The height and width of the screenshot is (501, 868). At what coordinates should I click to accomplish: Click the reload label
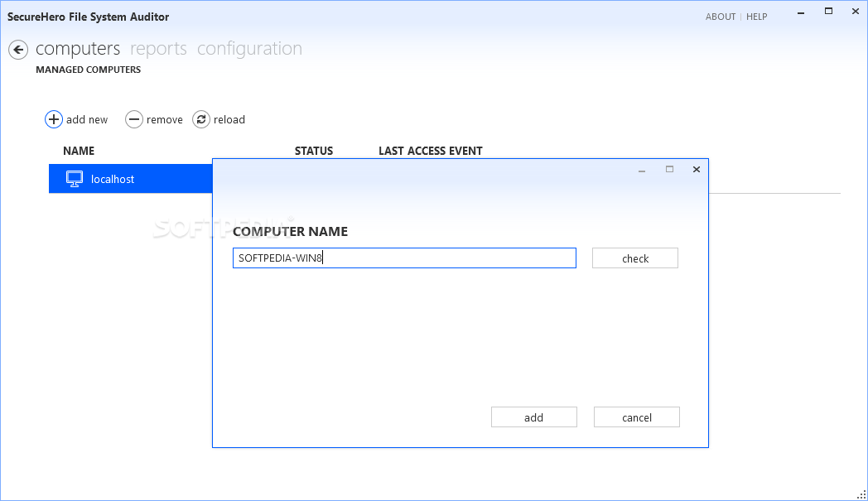[229, 119]
